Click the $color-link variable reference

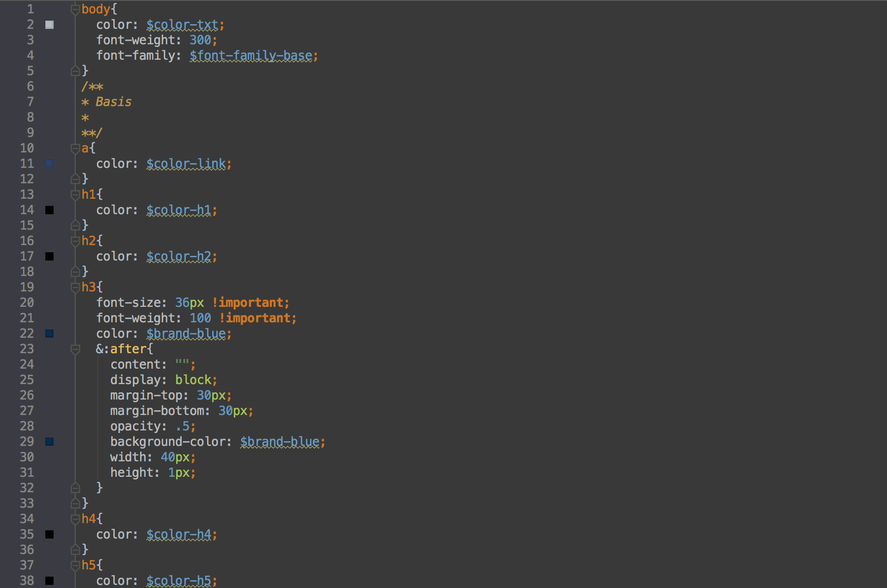tap(186, 164)
